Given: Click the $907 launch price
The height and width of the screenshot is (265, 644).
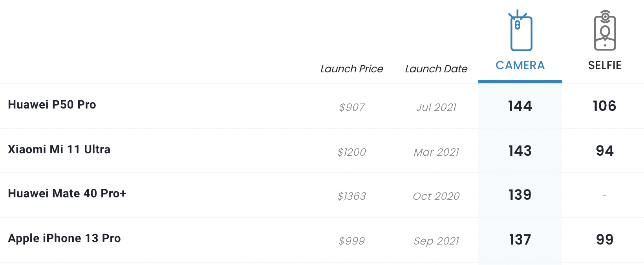Looking at the screenshot, I should click(x=352, y=107).
